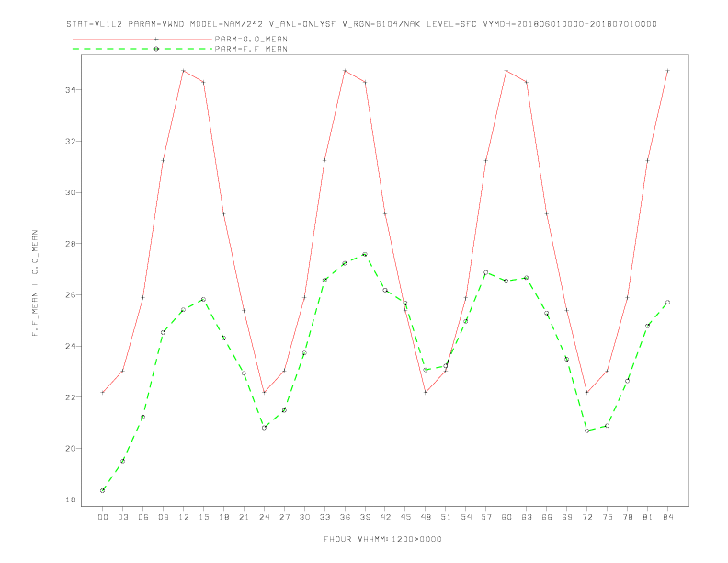Click the LEVEL=SFC header text
728x563 pixels.
(x=451, y=24)
